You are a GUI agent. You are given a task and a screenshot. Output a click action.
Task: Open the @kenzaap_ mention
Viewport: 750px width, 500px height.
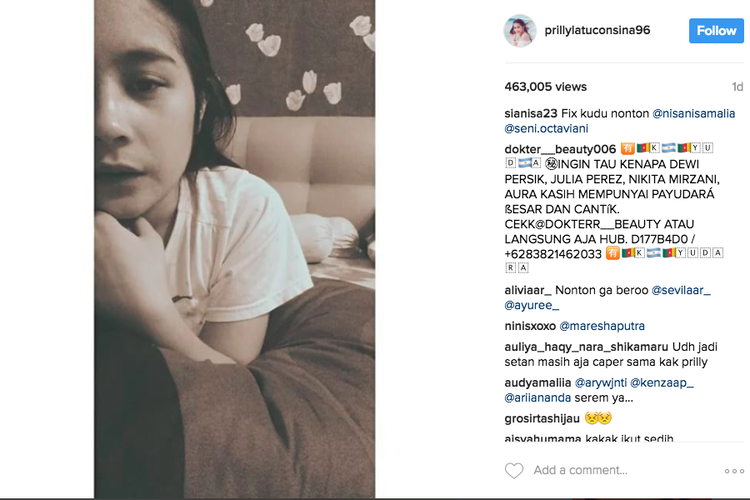coord(662,383)
